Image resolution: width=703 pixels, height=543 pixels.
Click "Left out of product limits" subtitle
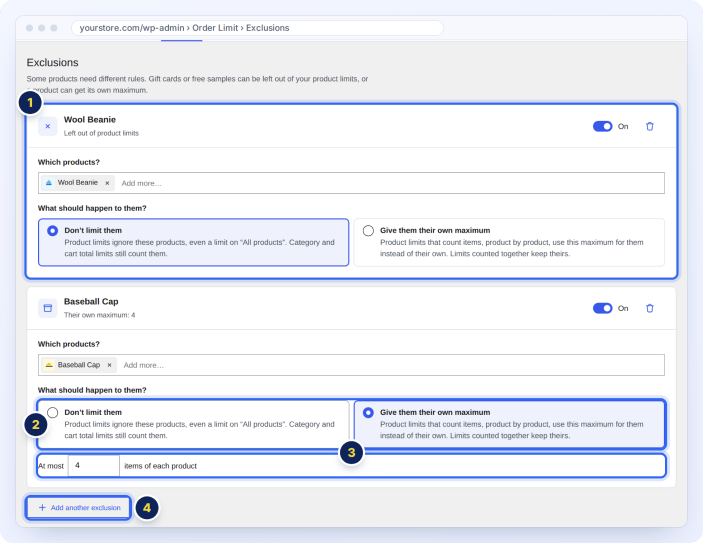(101, 133)
